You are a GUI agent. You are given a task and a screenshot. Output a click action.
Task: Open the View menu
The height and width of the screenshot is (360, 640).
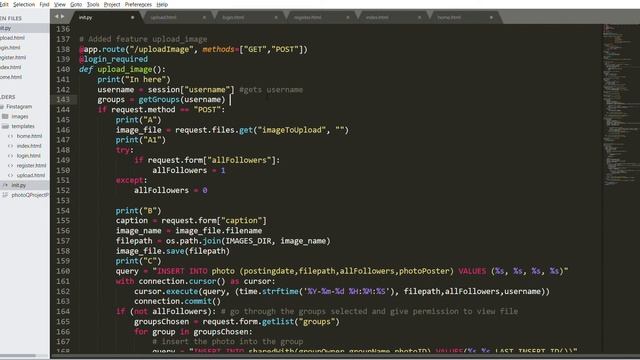point(60,4)
